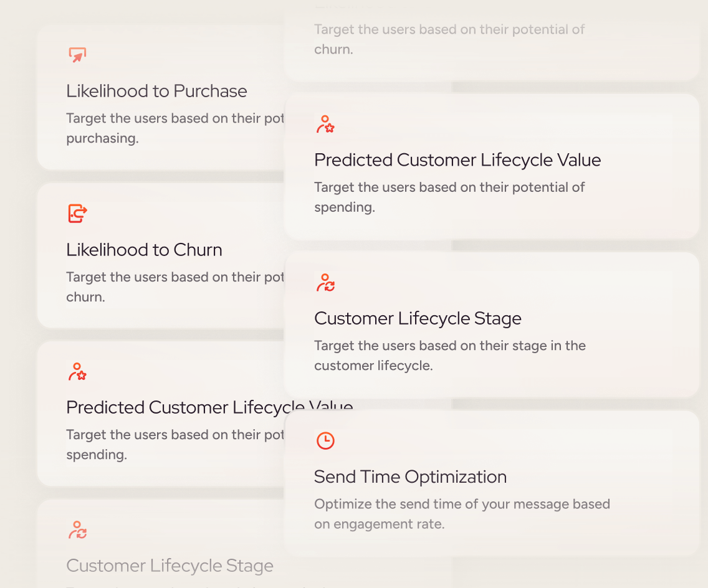Click the partially covered left Predicted Customer Lifecycle Value heading
Screen dimensions: 708x588
pos(175,407)
